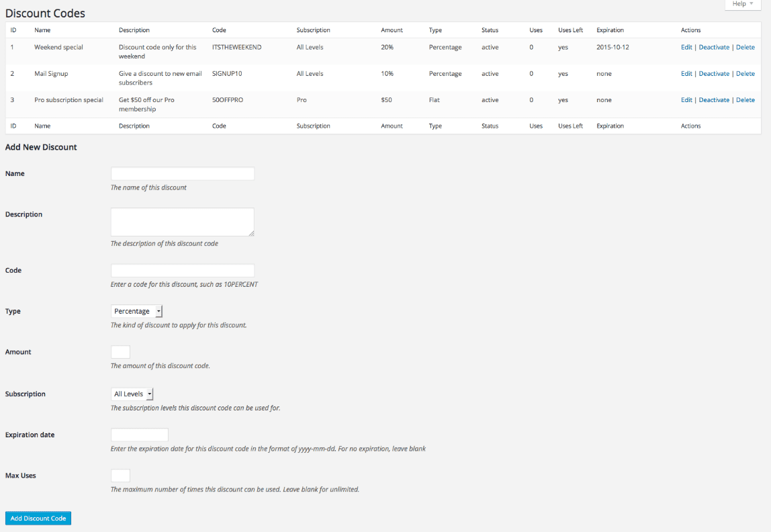Delete the Pro subscription special discount
771x532 pixels.
coord(745,99)
